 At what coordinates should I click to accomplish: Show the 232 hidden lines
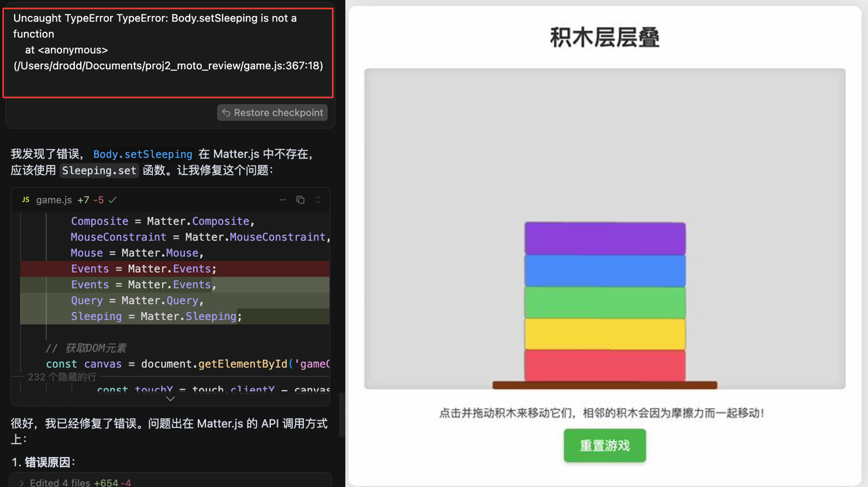[x=62, y=377]
